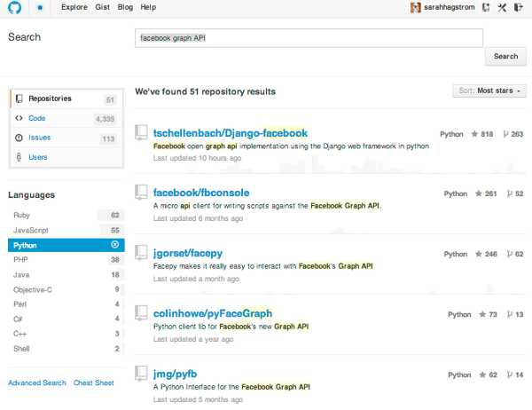Click repo icon beside tschellenbach/Django-facebook
Screen dimensions: 532x410
141,132
